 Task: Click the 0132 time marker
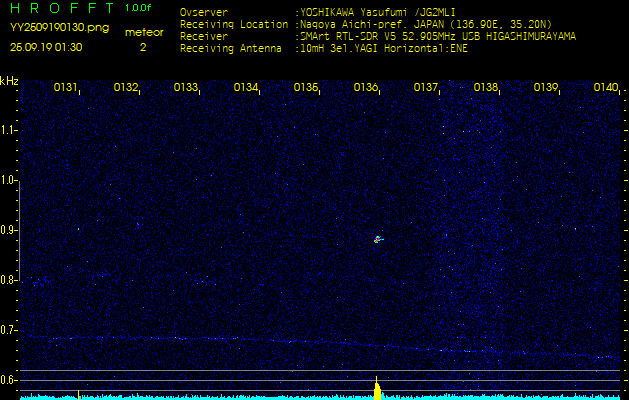[x=126, y=87]
